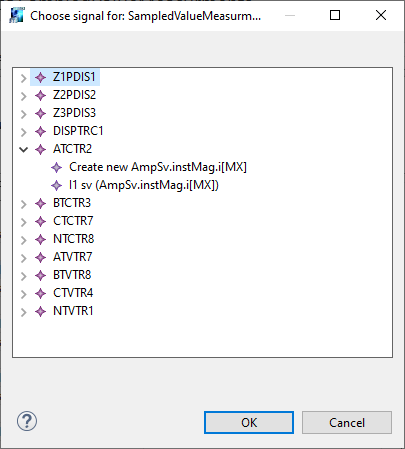Select the CTCTR7 logical node label
This screenshot has width=405, height=449.
coord(73,221)
